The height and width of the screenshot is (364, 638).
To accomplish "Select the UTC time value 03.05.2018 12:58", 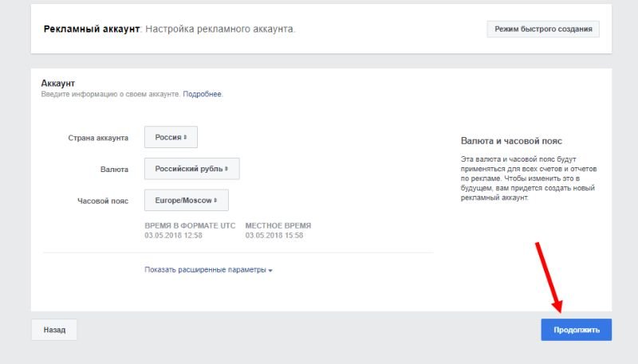I will click(173, 235).
